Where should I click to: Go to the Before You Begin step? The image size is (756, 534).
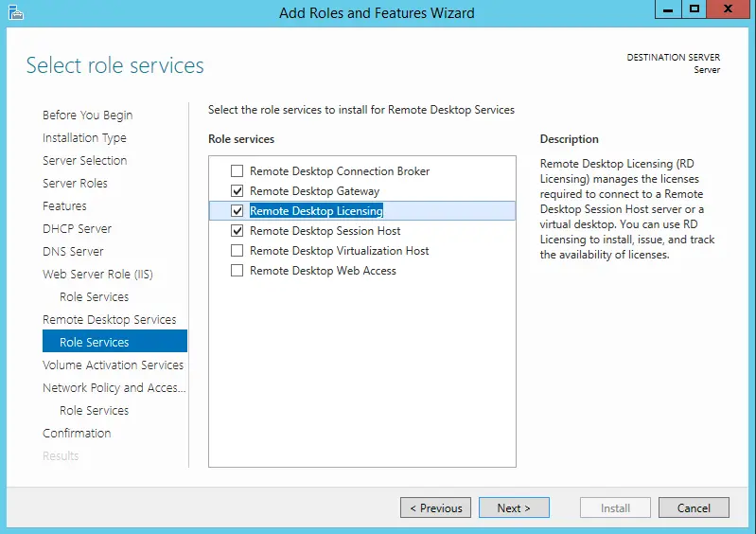click(87, 116)
